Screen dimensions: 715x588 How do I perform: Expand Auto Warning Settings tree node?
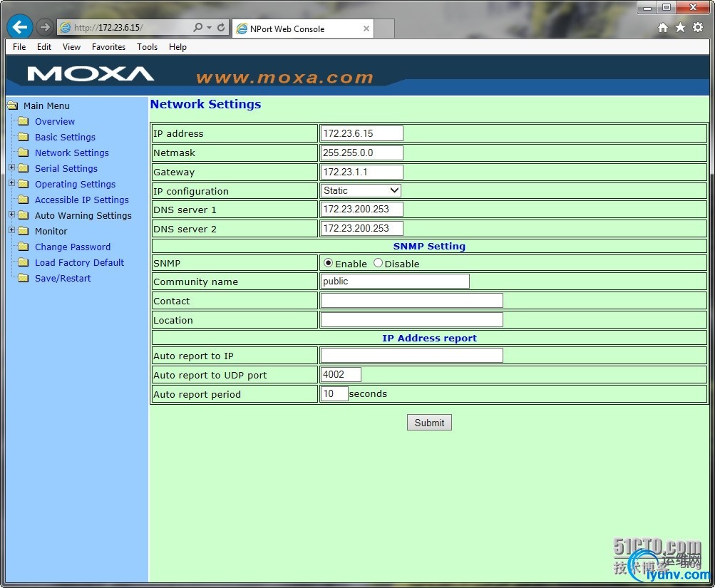[12, 215]
